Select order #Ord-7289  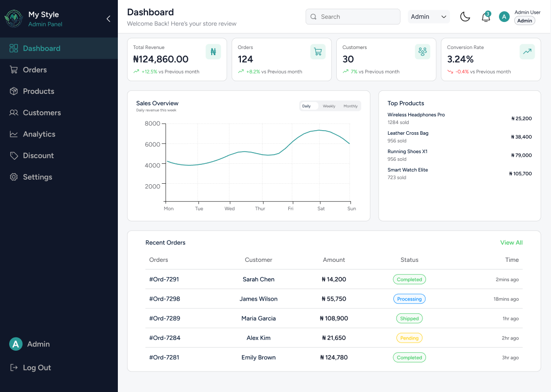tap(164, 318)
